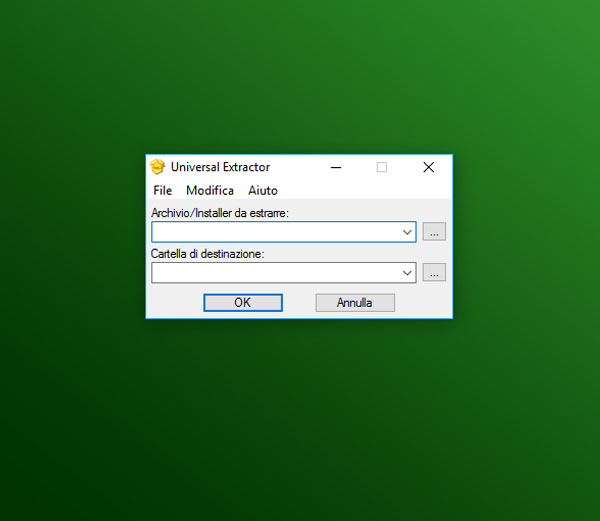
Task: Browse for destination folder
Action: click(434, 272)
